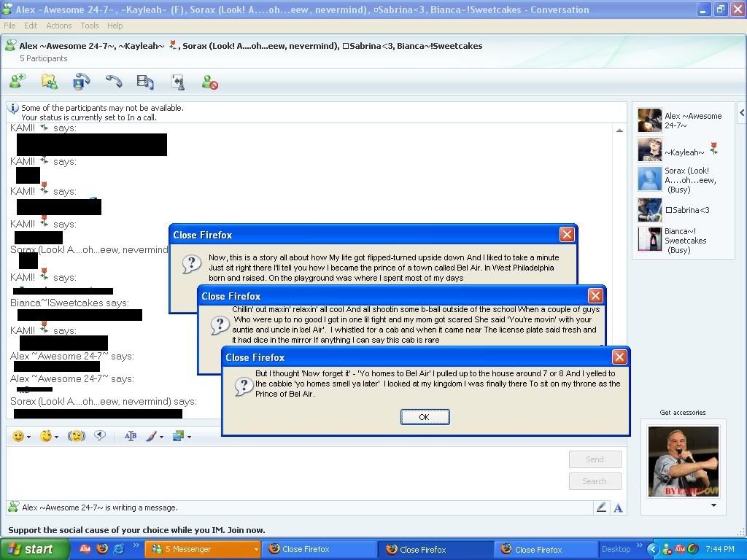Expand the background picker dropdown arrow
Viewport: 747px width, 560px height.
(189, 437)
